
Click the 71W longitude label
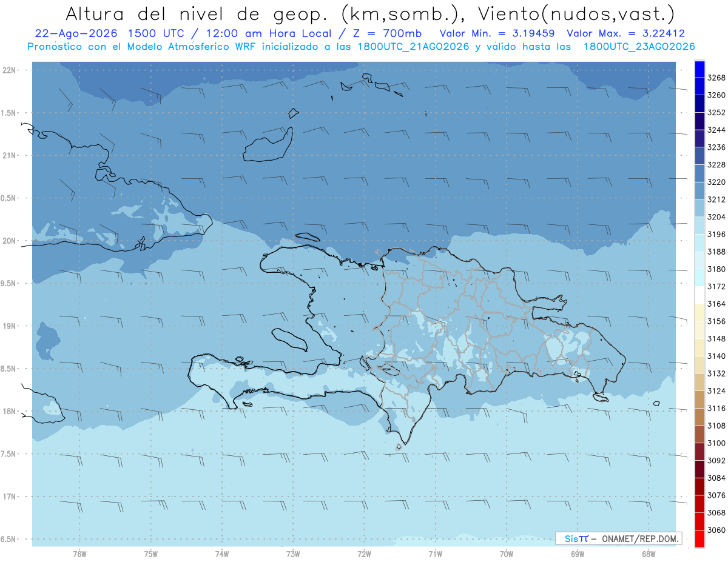click(435, 554)
